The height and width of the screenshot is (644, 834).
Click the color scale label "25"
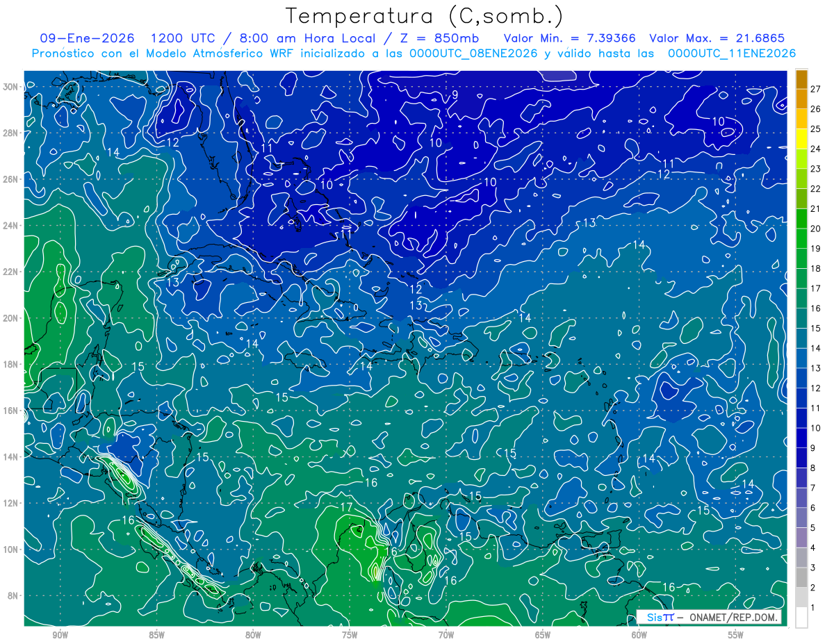coord(816,129)
